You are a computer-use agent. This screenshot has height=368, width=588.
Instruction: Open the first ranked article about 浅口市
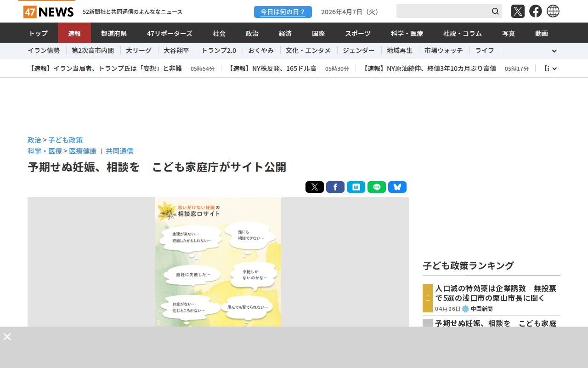(x=496, y=293)
